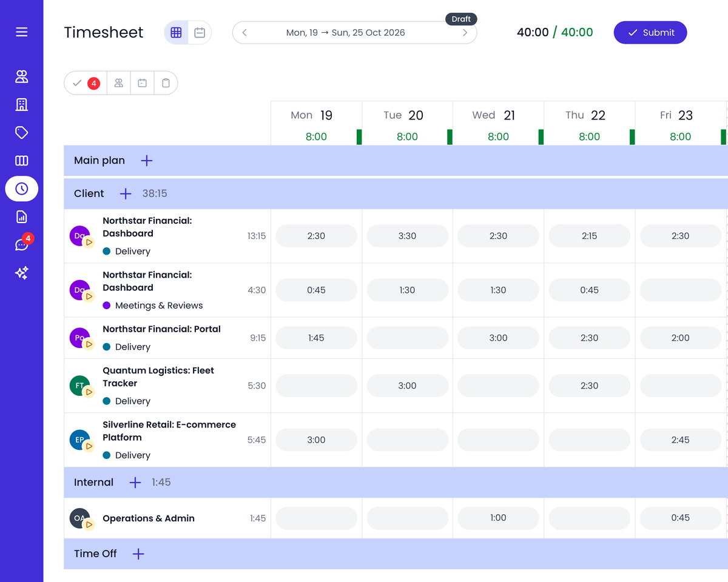Edit Tuesday 3:30 entry for Dashboard Delivery
This screenshot has width=728, height=582.
click(407, 236)
